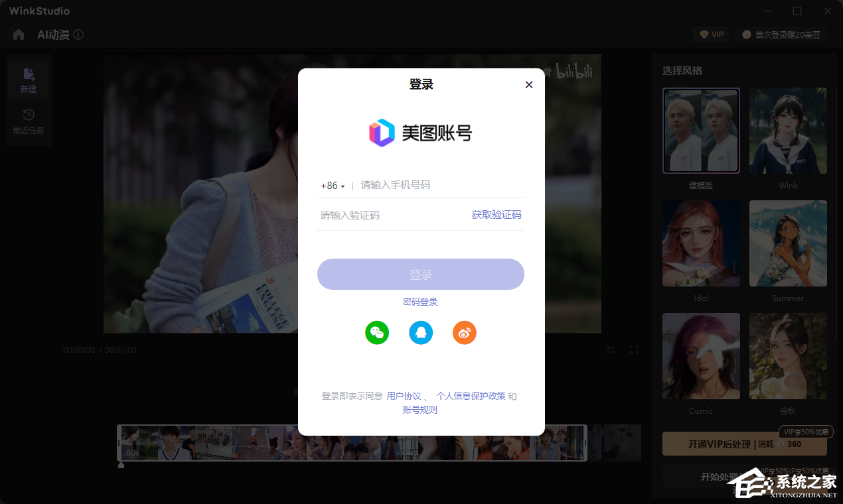
Task: Open the VIP diamond button
Action: pos(711,34)
